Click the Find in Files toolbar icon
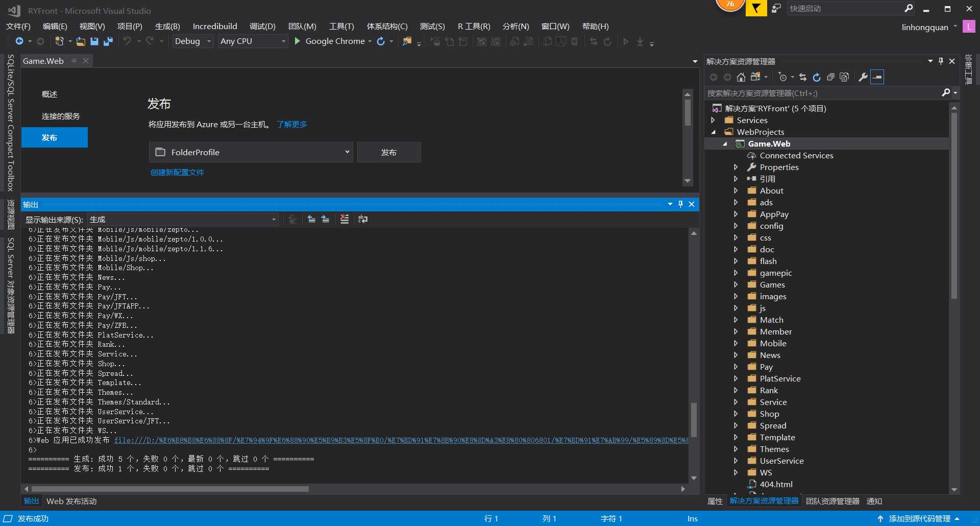The image size is (980, 526). coord(407,41)
